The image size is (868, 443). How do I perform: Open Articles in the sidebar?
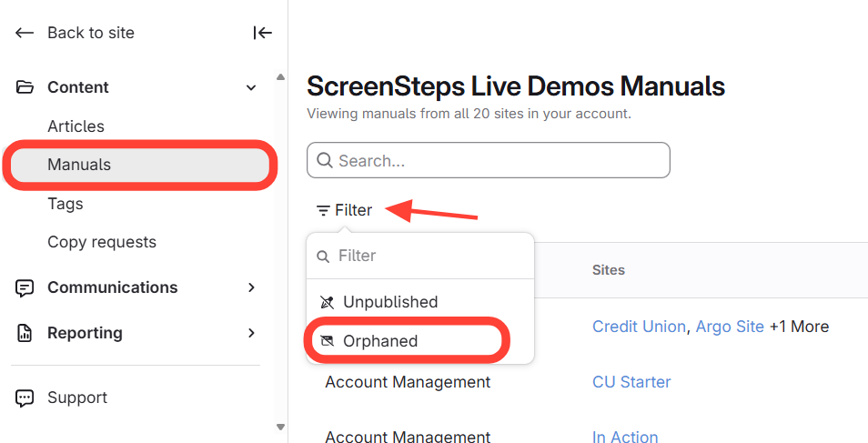pos(76,126)
